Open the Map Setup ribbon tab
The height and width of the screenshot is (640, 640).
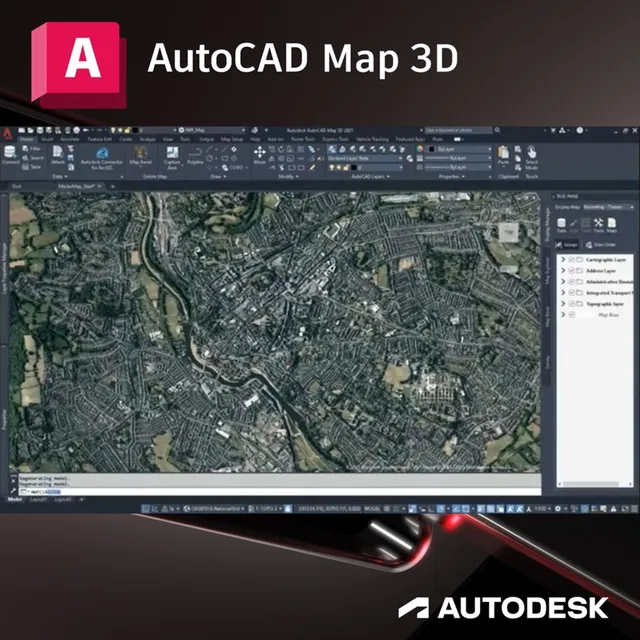tap(232, 140)
